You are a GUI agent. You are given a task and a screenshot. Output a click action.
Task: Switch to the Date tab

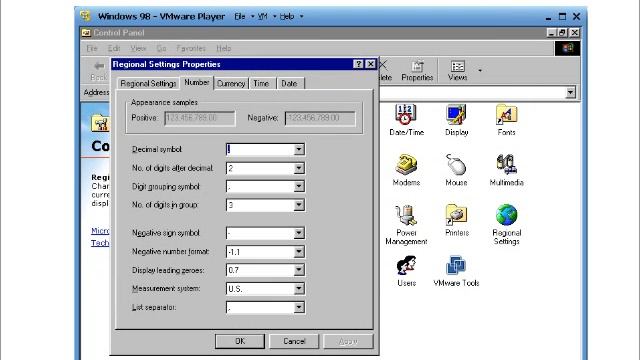[x=289, y=83]
